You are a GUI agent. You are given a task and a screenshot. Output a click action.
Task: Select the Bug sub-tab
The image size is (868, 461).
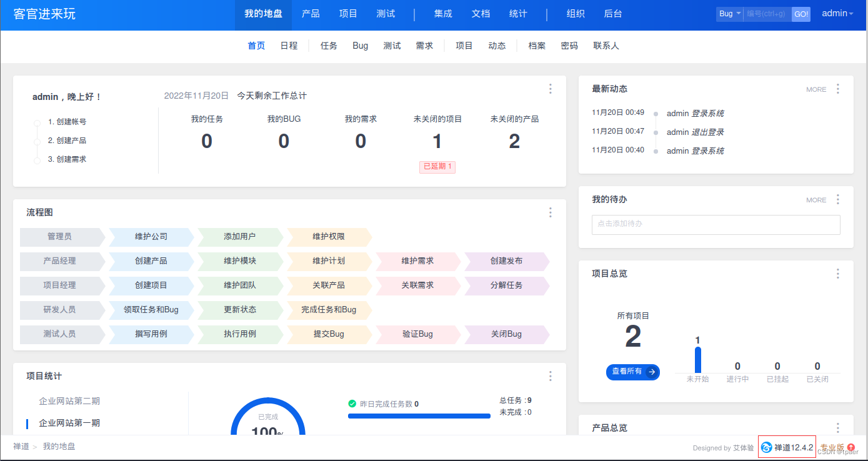361,46
